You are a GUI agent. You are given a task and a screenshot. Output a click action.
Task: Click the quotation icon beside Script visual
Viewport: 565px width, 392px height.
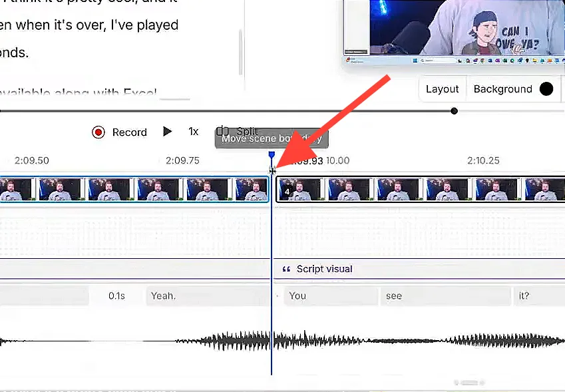coord(286,269)
